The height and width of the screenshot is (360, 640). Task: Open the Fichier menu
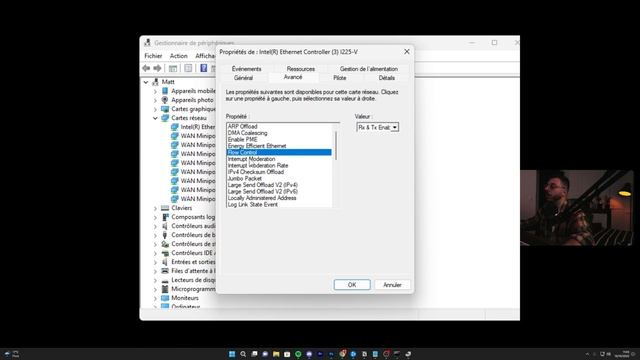tap(153, 56)
